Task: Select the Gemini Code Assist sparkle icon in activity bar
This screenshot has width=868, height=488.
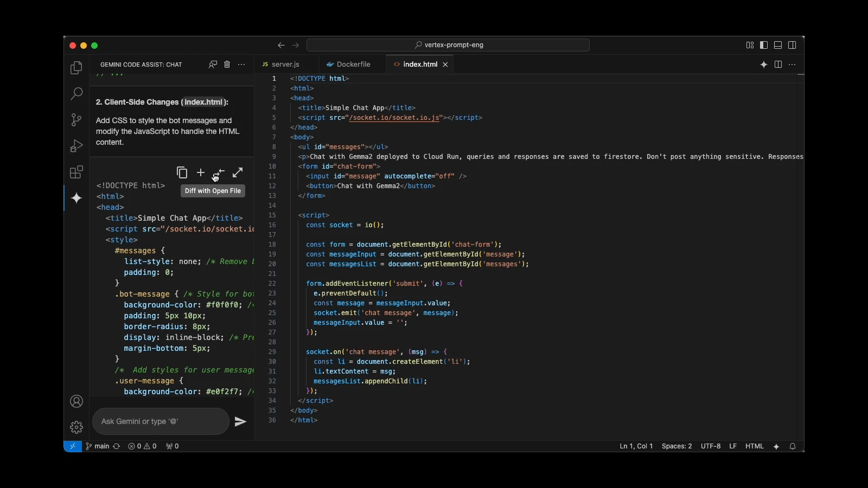Action: click(76, 198)
